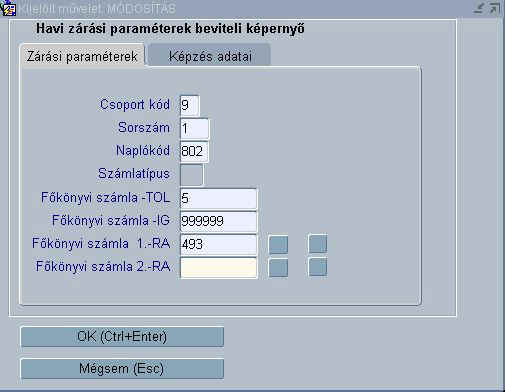Image resolution: width=505 pixels, height=392 pixels.
Task: Focus the Csoport kód field
Action: pyautogui.click(x=190, y=105)
